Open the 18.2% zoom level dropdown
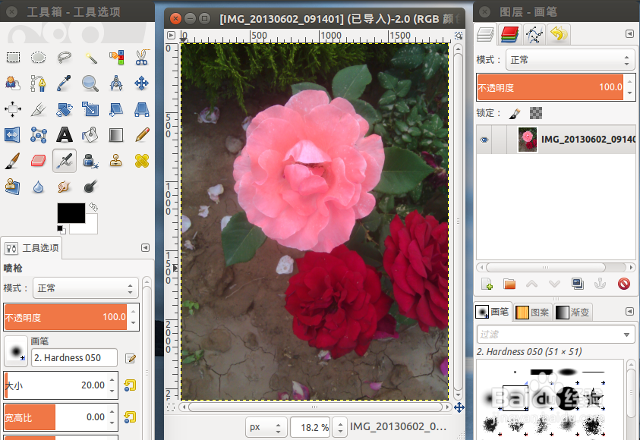640x440 pixels. [340, 427]
